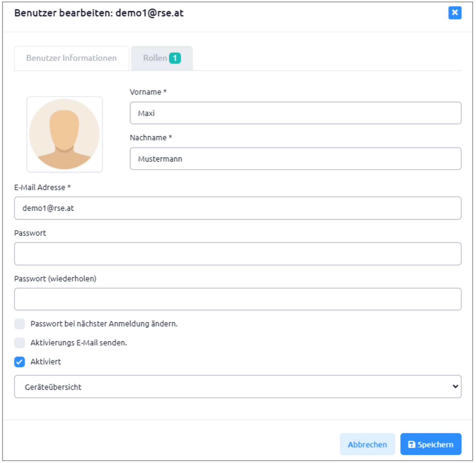The width and height of the screenshot is (476, 463).
Task: Open the Geräteübersicht dropdown
Action: coord(238,387)
